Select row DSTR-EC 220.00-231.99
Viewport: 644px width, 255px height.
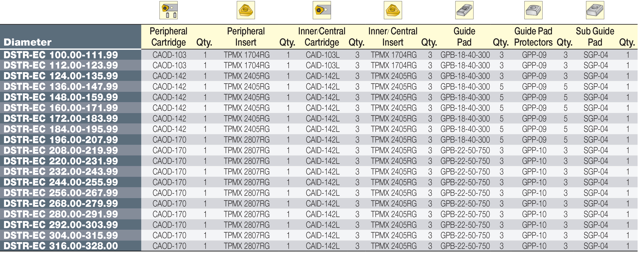tap(319, 161)
